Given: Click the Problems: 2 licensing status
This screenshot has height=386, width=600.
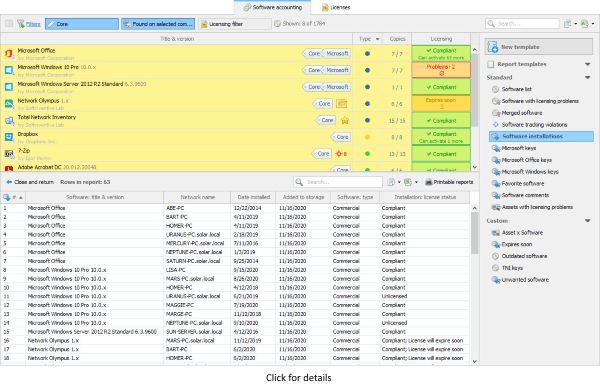Looking at the screenshot, I should point(441,70).
